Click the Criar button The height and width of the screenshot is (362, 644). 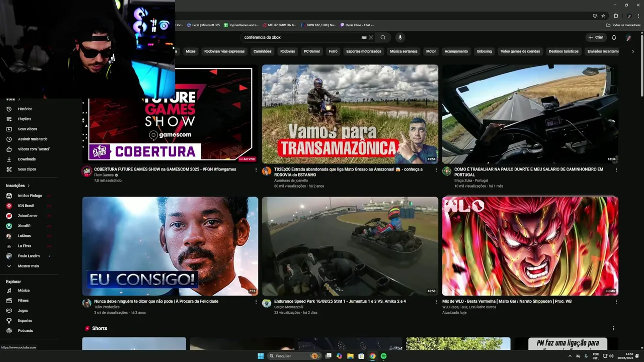pyautogui.click(x=596, y=37)
